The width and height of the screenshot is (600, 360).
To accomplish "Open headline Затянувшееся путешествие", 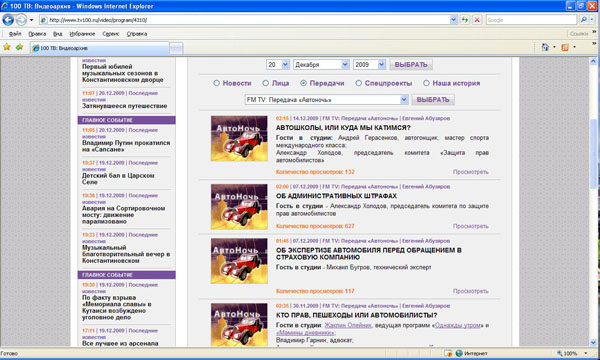I will click(124, 106).
